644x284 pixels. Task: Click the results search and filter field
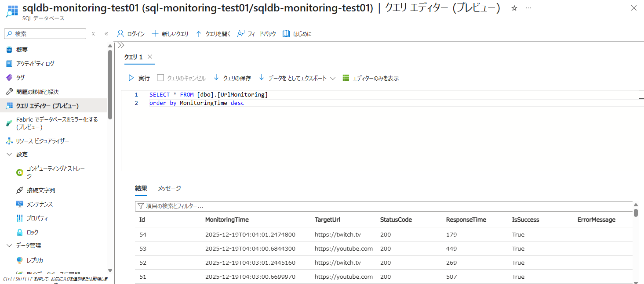coord(382,206)
